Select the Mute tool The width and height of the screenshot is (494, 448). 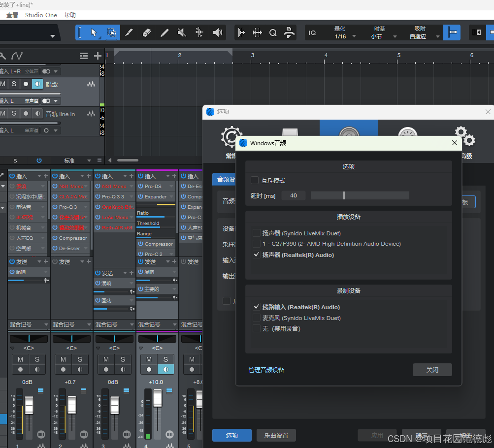point(182,32)
